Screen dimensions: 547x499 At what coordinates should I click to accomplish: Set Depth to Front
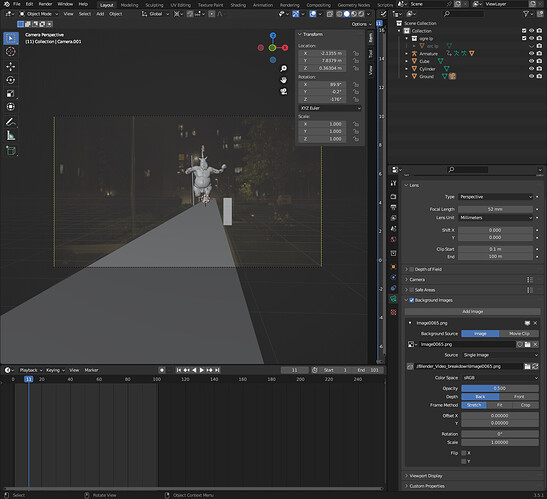519,397
